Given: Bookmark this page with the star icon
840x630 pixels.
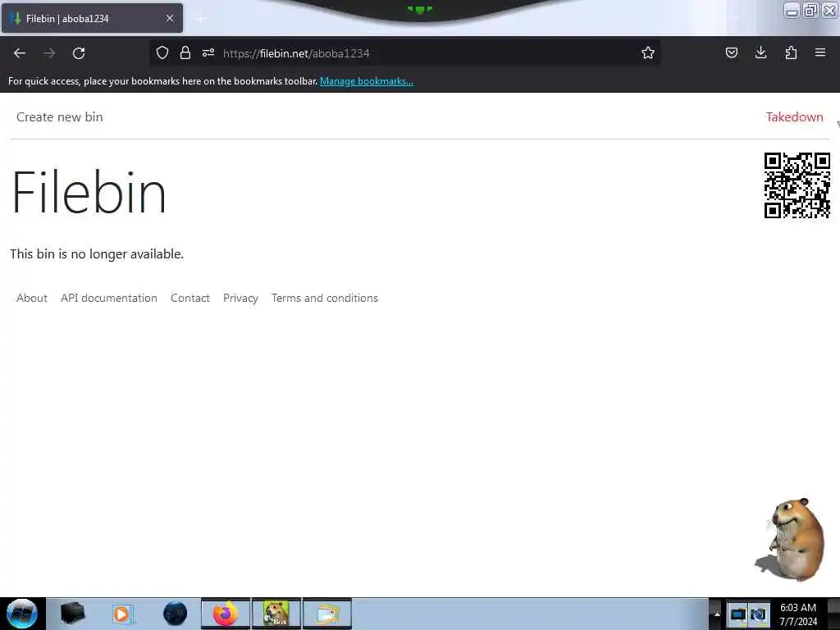Looking at the screenshot, I should pyautogui.click(x=648, y=52).
